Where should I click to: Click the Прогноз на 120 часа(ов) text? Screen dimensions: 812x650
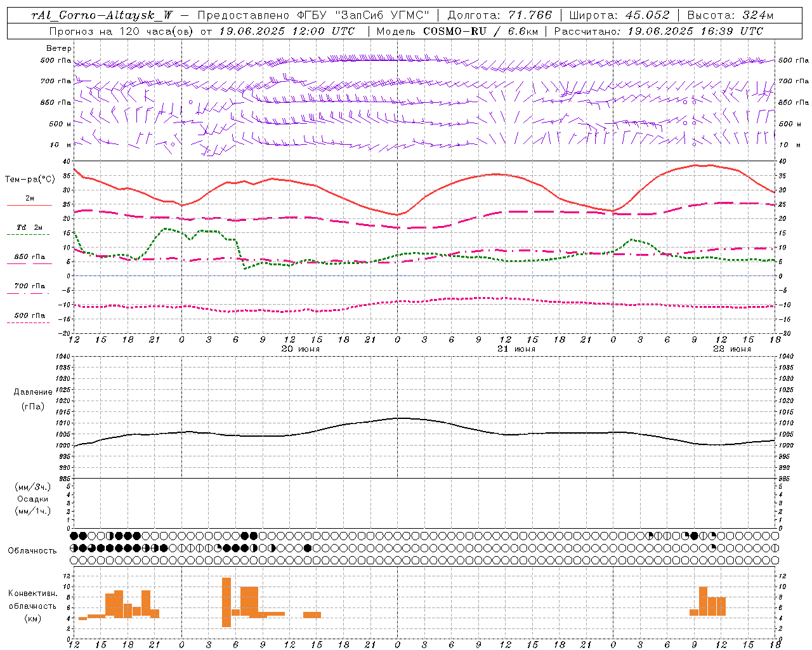(x=122, y=31)
